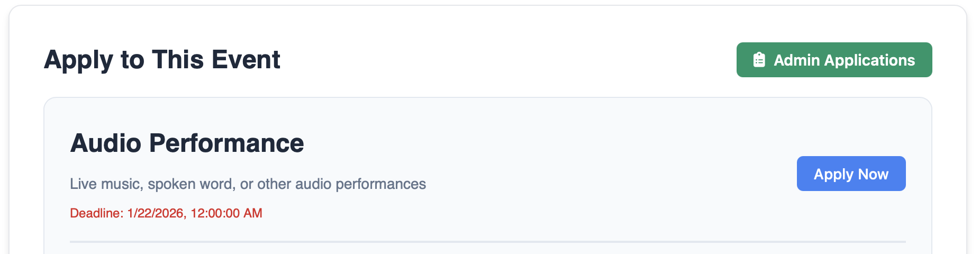Click the word "Audio" in card title
The width and height of the screenshot is (980, 254).
pyautogui.click(x=105, y=143)
